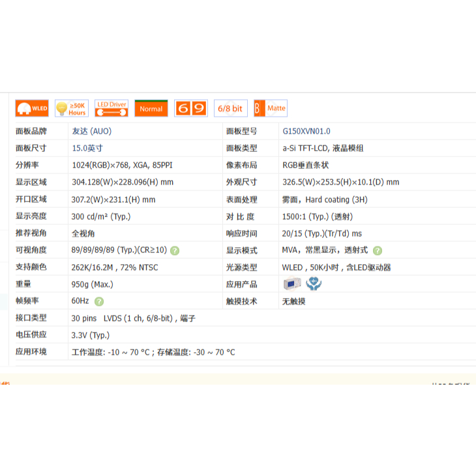Click the a-Si TFT-LCD panel type text
Screen dimensions: 476x476
tap(323, 148)
